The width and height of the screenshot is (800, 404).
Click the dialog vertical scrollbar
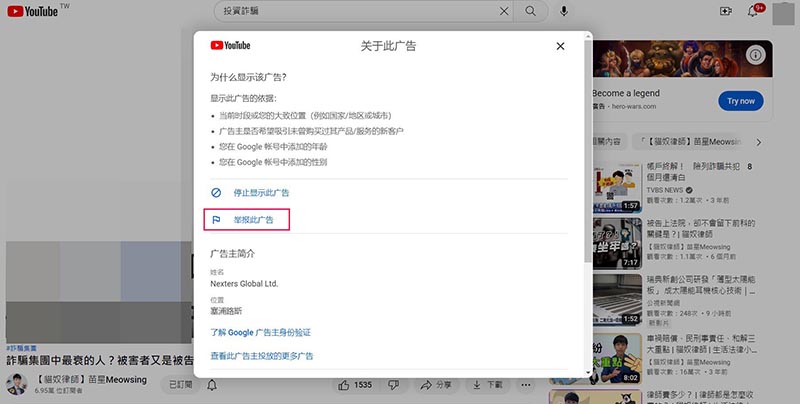588,153
